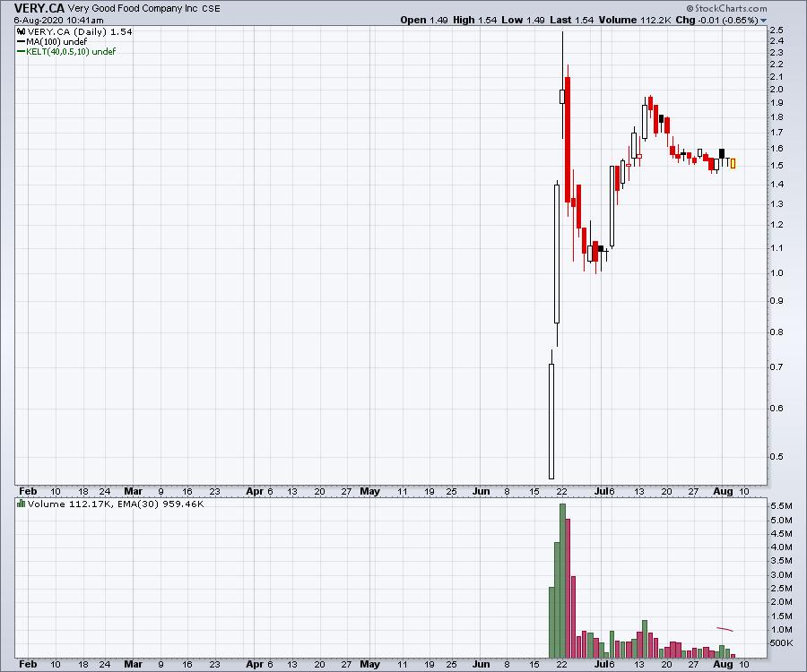
Task: Select the yellow-highlighted latest candlestick
Action: pyautogui.click(x=733, y=163)
